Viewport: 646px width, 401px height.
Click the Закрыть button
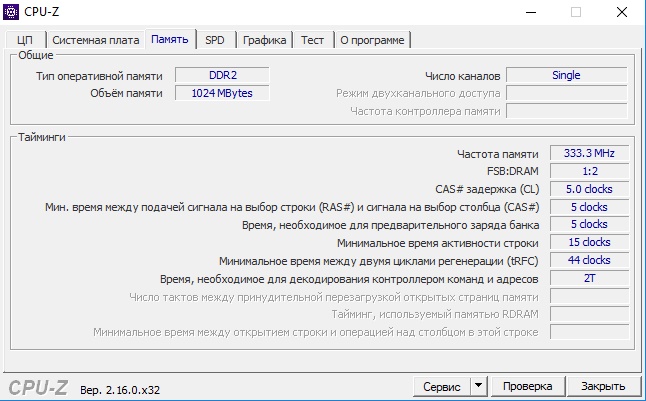603,386
